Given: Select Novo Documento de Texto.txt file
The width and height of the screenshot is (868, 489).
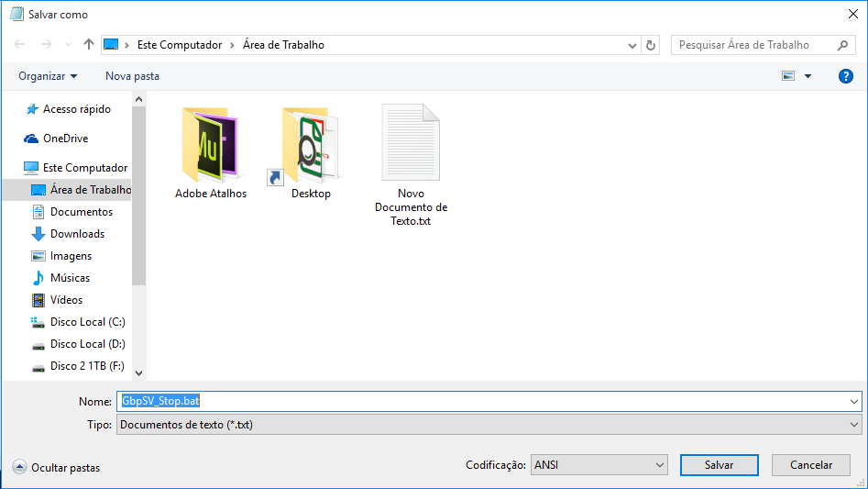Looking at the screenshot, I should pos(411,145).
